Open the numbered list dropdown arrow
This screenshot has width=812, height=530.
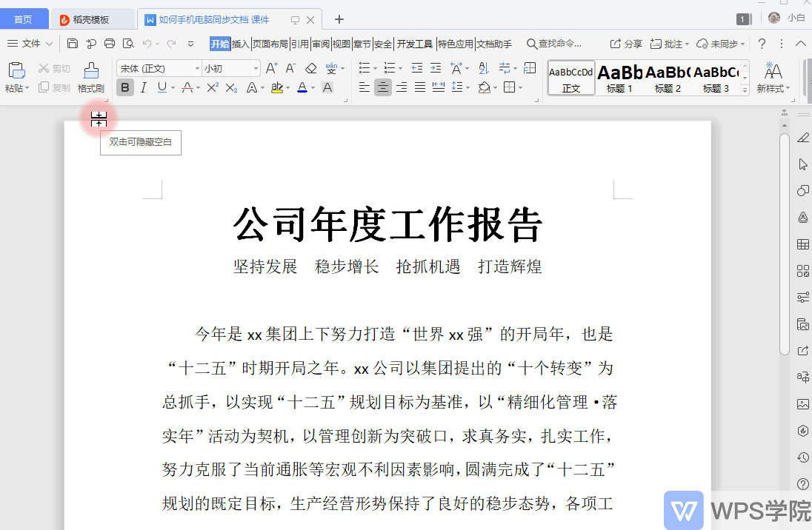(x=400, y=69)
